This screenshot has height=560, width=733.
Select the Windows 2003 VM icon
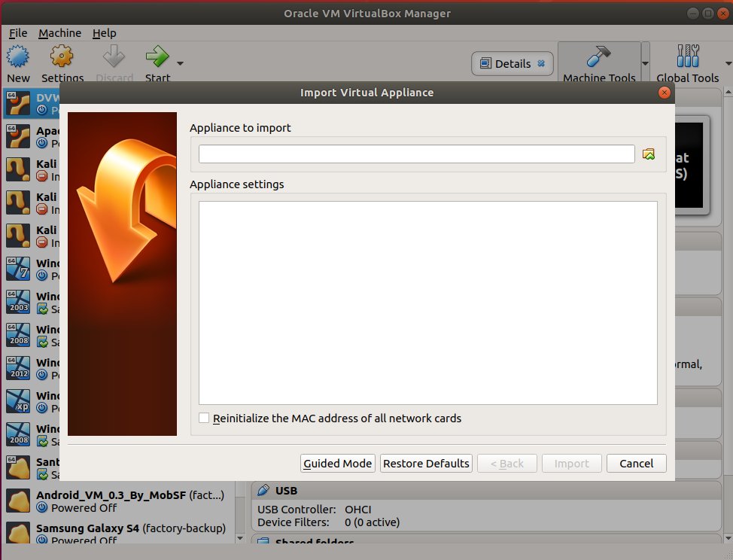[18, 302]
